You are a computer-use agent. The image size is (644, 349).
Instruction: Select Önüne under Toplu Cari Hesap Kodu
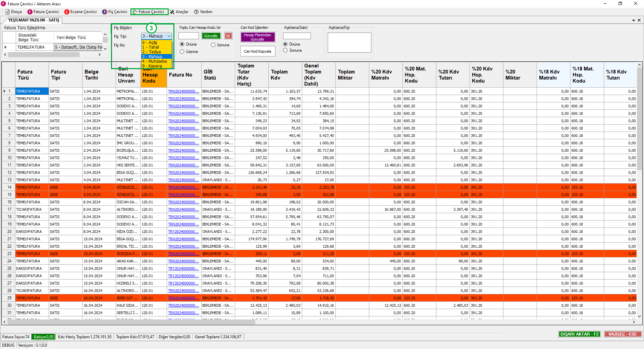(188, 44)
